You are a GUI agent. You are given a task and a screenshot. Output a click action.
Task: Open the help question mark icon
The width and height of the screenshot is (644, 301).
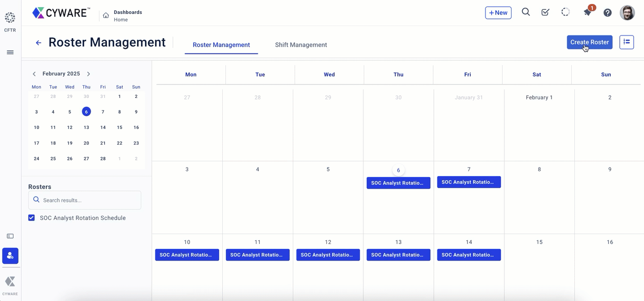(607, 13)
